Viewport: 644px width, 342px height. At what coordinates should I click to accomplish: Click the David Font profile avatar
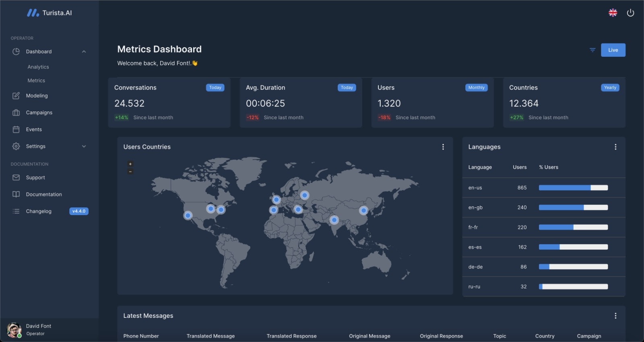point(14,330)
